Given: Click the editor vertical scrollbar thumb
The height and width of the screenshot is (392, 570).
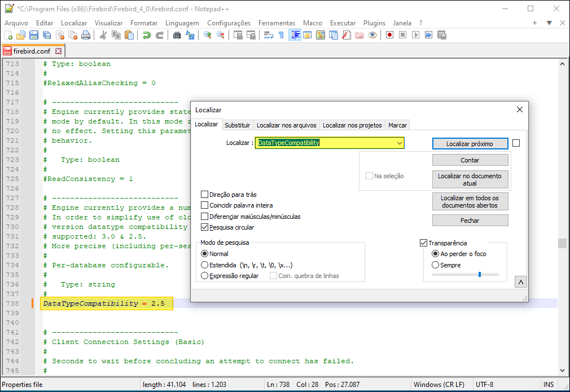Looking at the screenshot, I should click(x=562, y=243).
